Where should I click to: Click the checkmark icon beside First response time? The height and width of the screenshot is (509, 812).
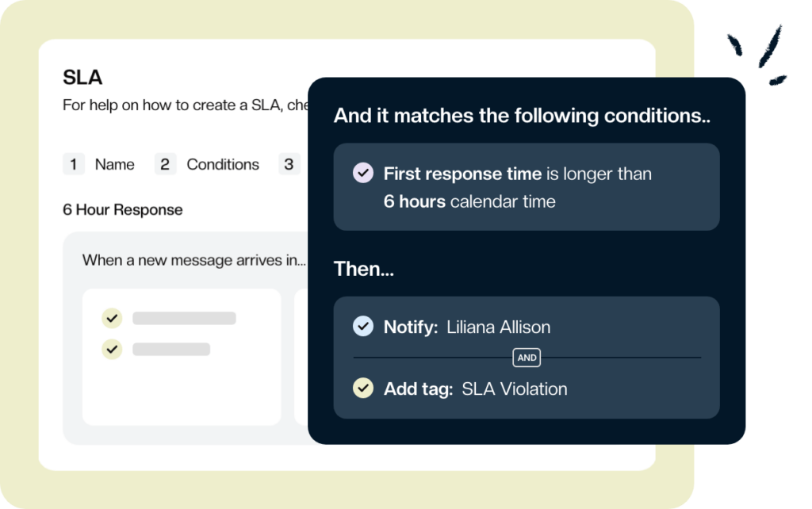pyautogui.click(x=362, y=173)
